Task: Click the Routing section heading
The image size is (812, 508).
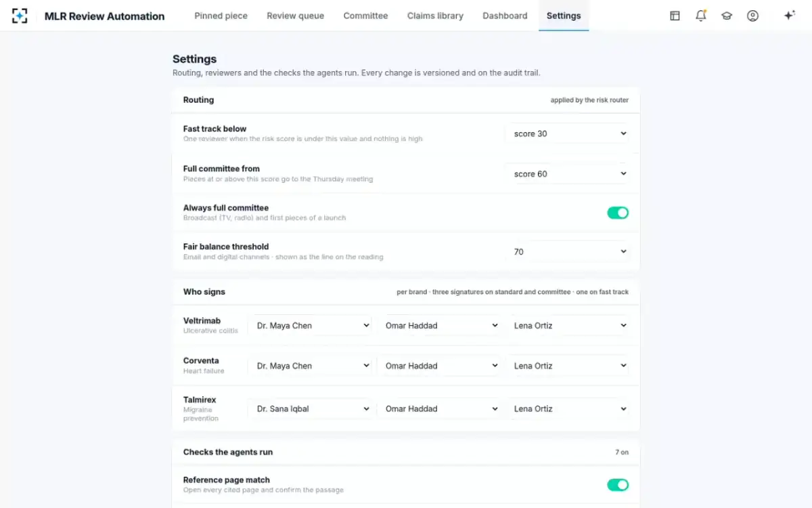Action: click(x=198, y=100)
